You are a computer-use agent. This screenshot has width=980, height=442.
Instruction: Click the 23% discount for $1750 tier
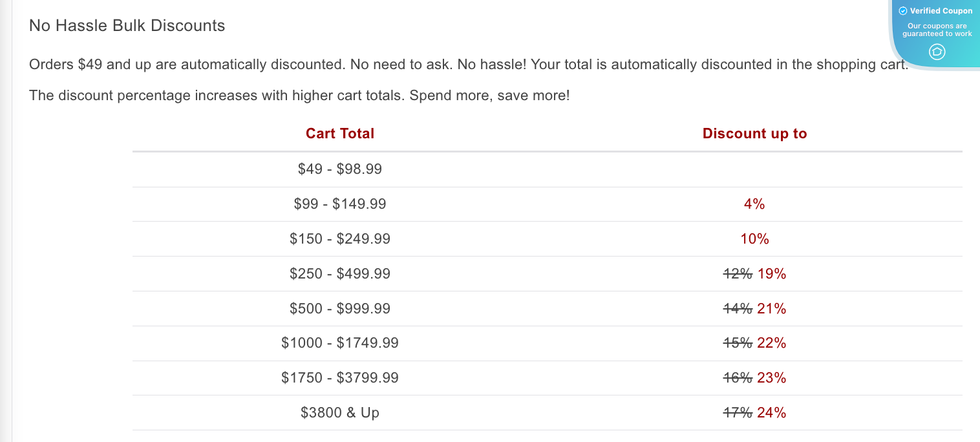[772, 378]
